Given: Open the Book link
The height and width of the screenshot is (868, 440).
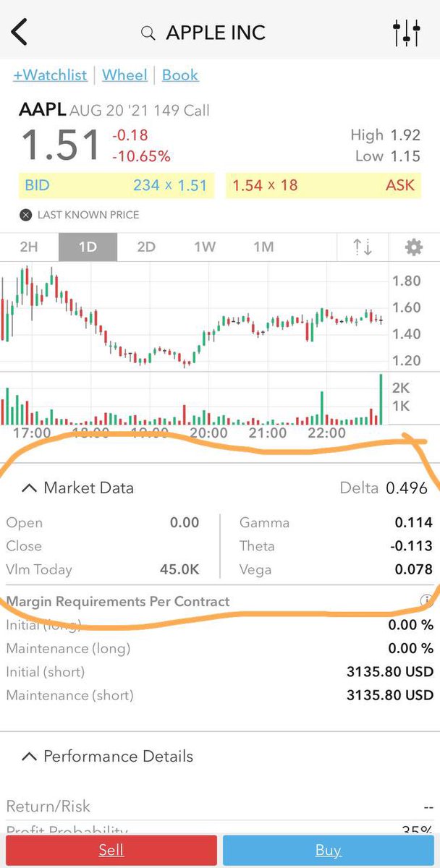Looking at the screenshot, I should (180, 75).
